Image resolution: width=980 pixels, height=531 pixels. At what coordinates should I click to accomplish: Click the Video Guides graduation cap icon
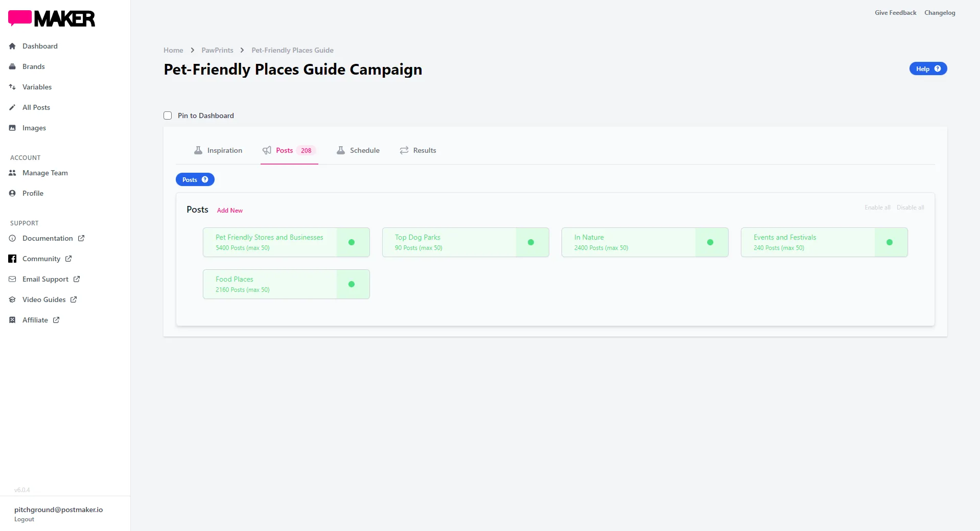click(12, 299)
